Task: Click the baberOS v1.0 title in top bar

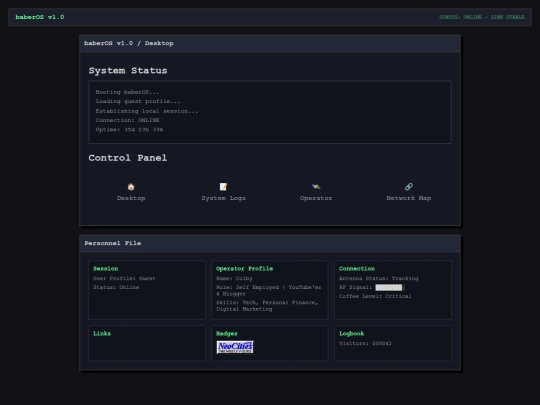Action: click(40, 17)
